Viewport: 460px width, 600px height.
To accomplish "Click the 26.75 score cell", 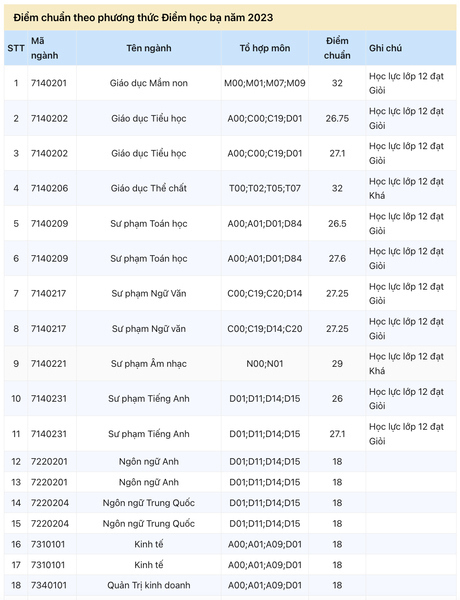I will coord(337,118).
